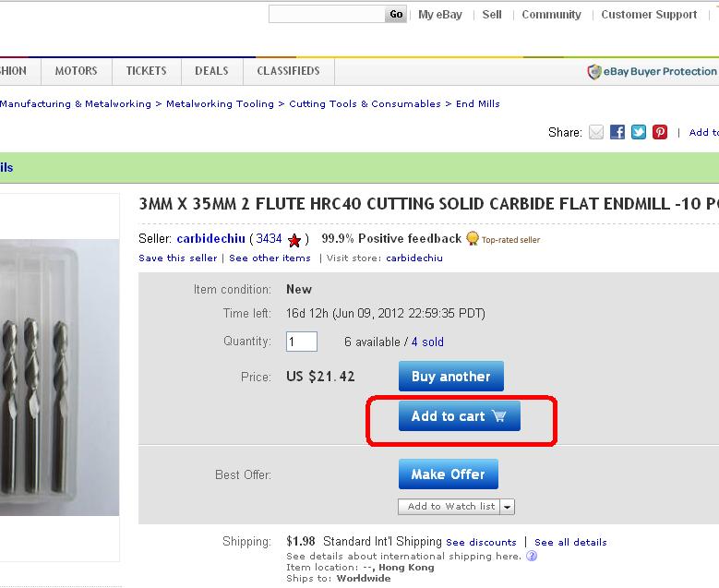The height and width of the screenshot is (588, 719).
Task: Open international shipping help question icon
Action: point(531,556)
